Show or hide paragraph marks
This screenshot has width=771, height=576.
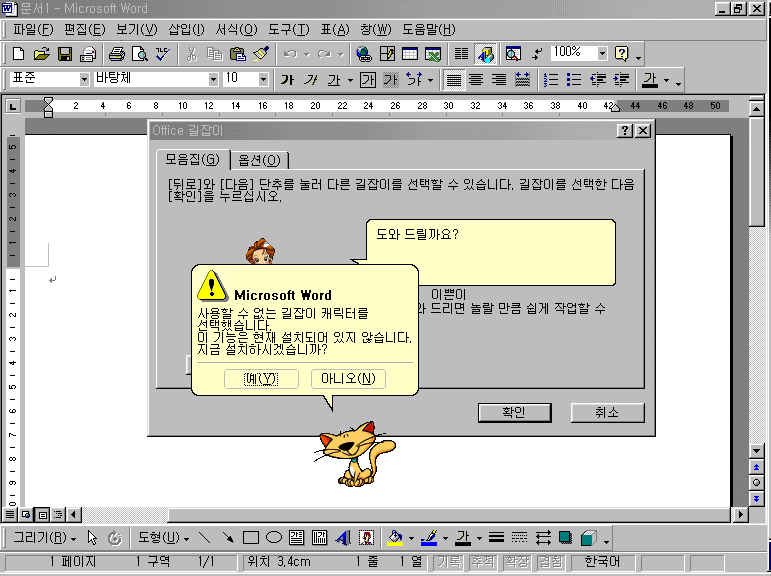[x=537, y=54]
